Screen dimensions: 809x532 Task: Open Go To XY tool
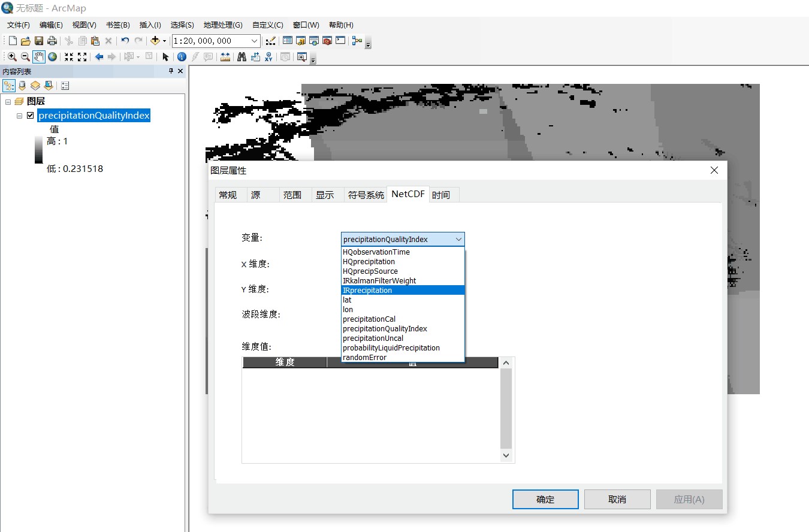[x=268, y=57]
